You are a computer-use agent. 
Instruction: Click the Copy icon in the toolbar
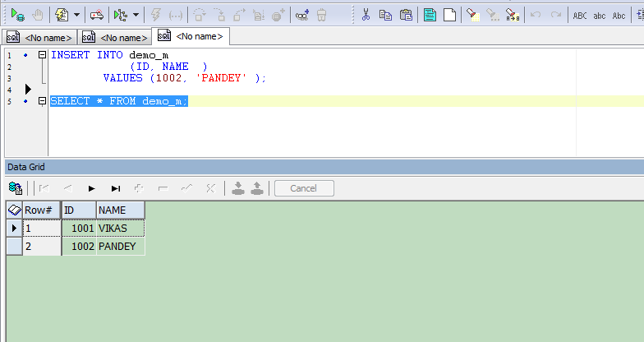tap(384, 14)
